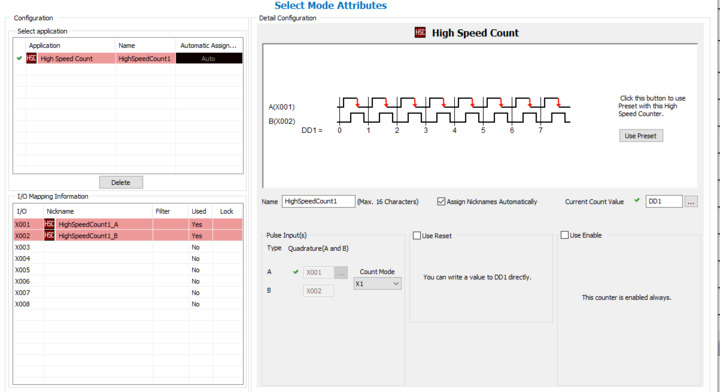720x392 pixels.
Task: Click the Name field HighSpeedCount1
Action: [x=318, y=202]
